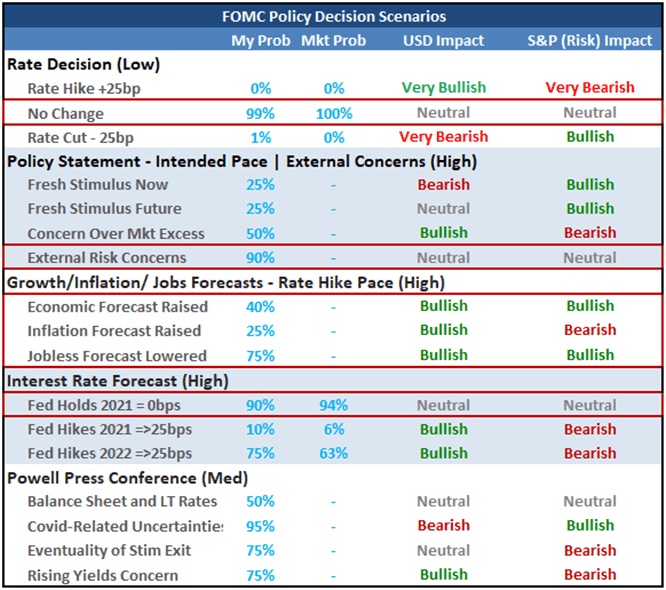666x590 pixels.
Task: Select the Mkt Prob column header
Action: click(333, 40)
